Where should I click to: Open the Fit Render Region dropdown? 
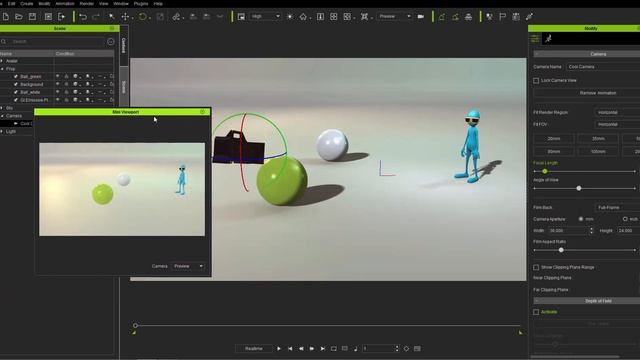click(x=617, y=112)
